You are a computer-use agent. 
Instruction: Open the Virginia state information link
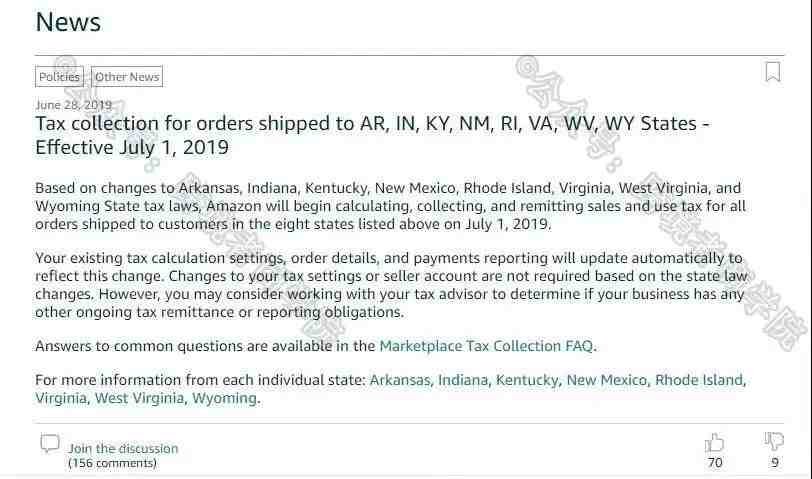pos(61,398)
